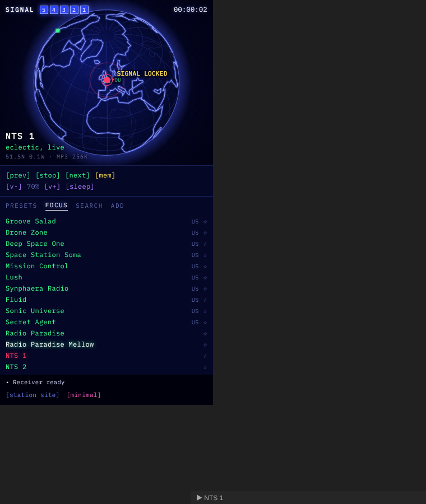Star the NTS 1 station row
This screenshot has width=426, height=504.
coord(205,356)
